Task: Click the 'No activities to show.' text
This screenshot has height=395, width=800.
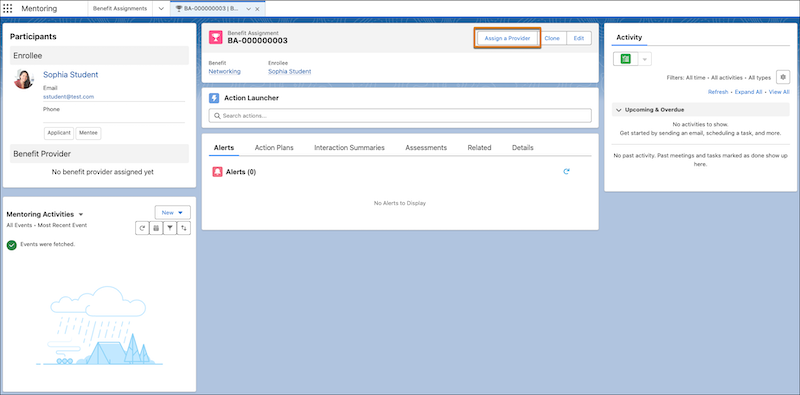Action: [700, 125]
